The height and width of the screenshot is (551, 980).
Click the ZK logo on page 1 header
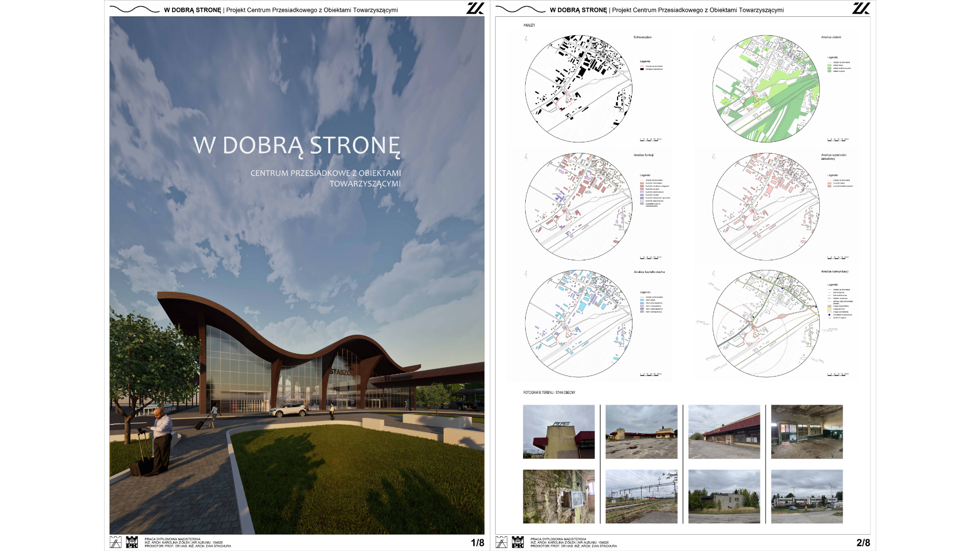point(475,8)
